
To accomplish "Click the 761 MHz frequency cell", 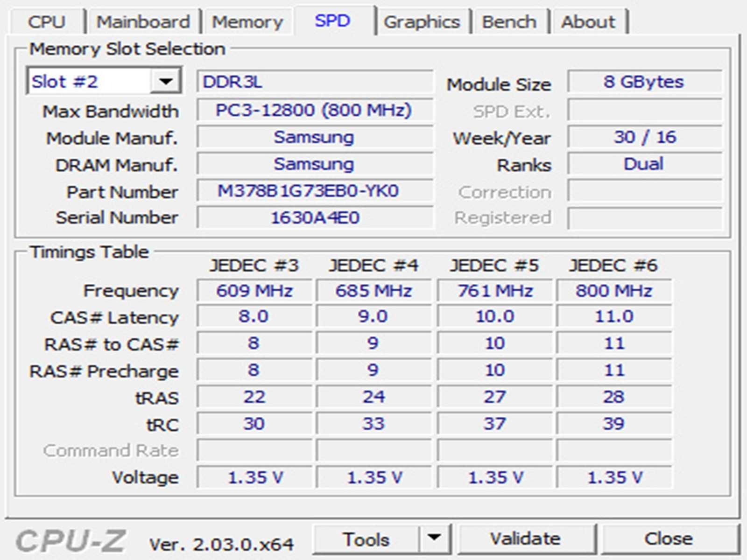I will click(x=495, y=291).
